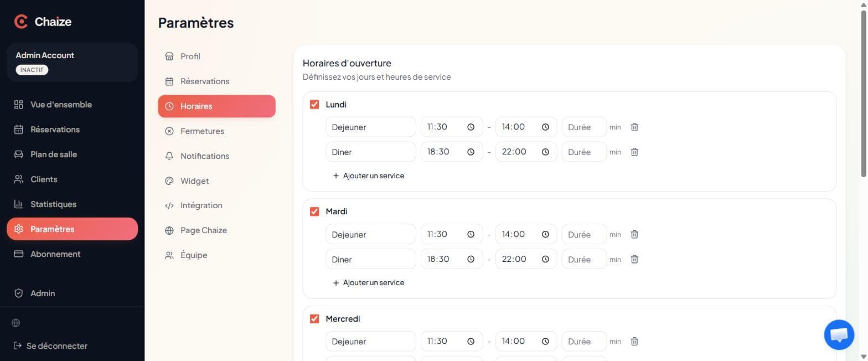This screenshot has width=868, height=361.
Task: Click Durée field for Mercredi Dejeuner
Action: (x=584, y=341)
